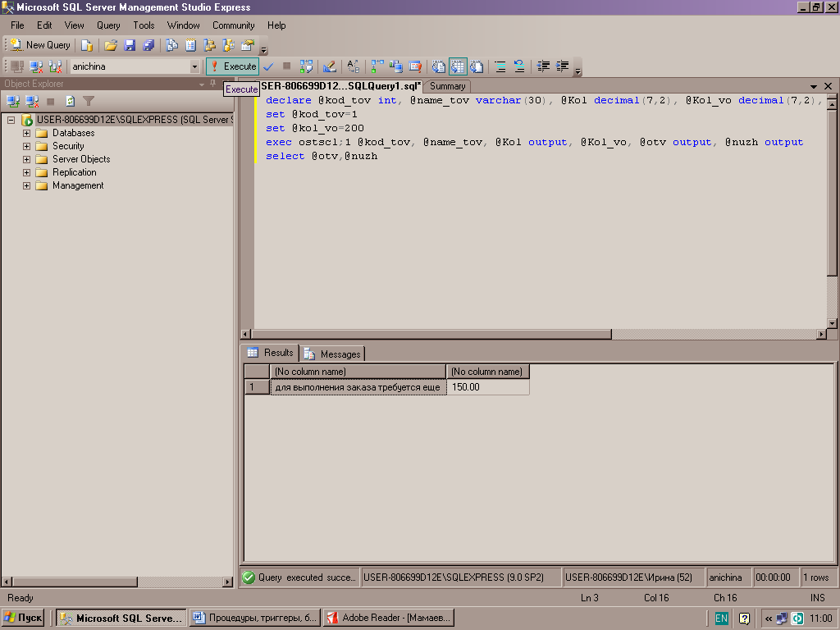Image resolution: width=840 pixels, height=630 pixels.
Task: Open the Tools menu
Action: click(x=144, y=25)
